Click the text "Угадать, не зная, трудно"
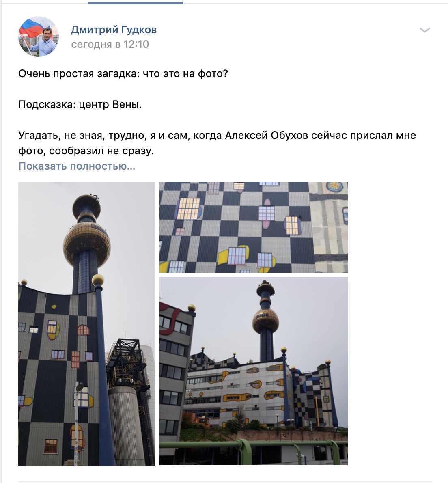The height and width of the screenshot is (483, 448). coord(83,135)
